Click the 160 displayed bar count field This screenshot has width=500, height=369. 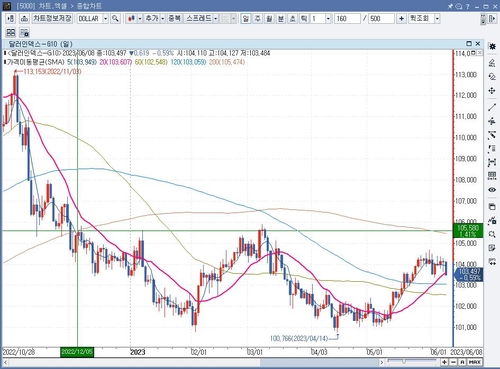[347, 19]
